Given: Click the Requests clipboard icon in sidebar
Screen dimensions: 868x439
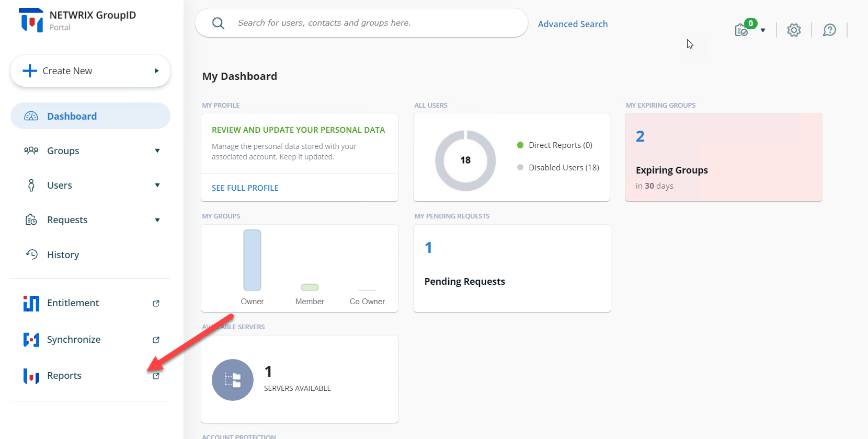Looking at the screenshot, I should (31, 219).
